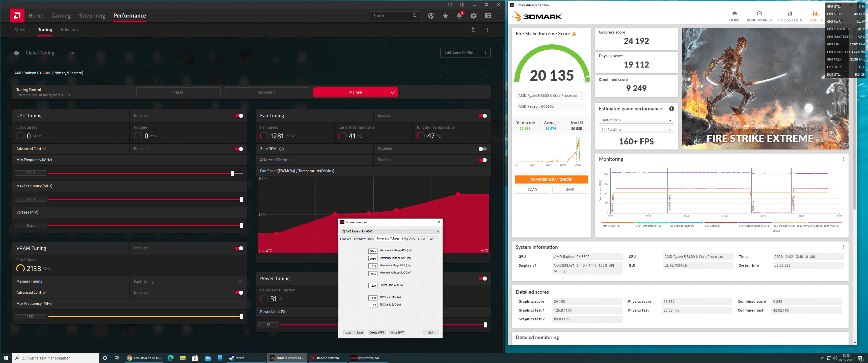This screenshot has width=868, height=363.
Task: Open File Explorer from taskbar
Action: coord(183,358)
